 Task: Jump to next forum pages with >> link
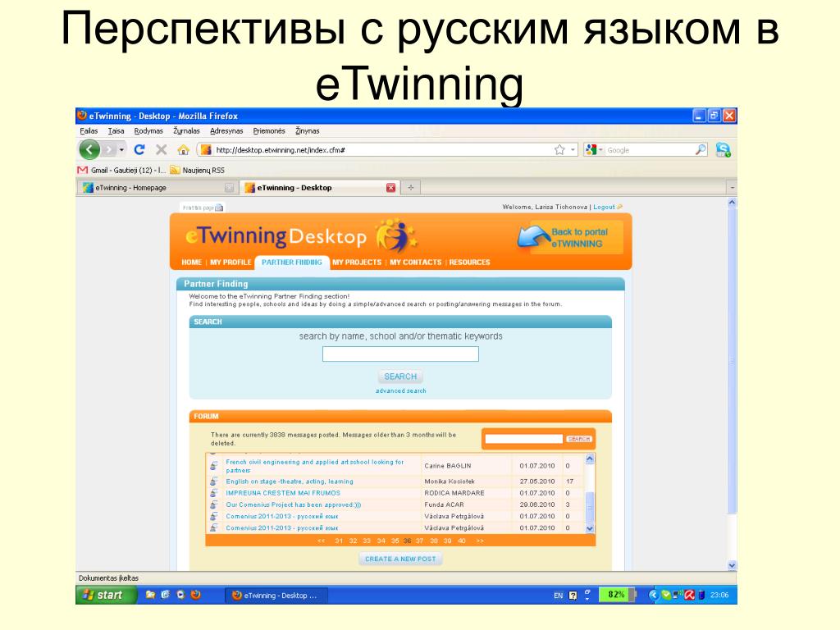pos(479,541)
